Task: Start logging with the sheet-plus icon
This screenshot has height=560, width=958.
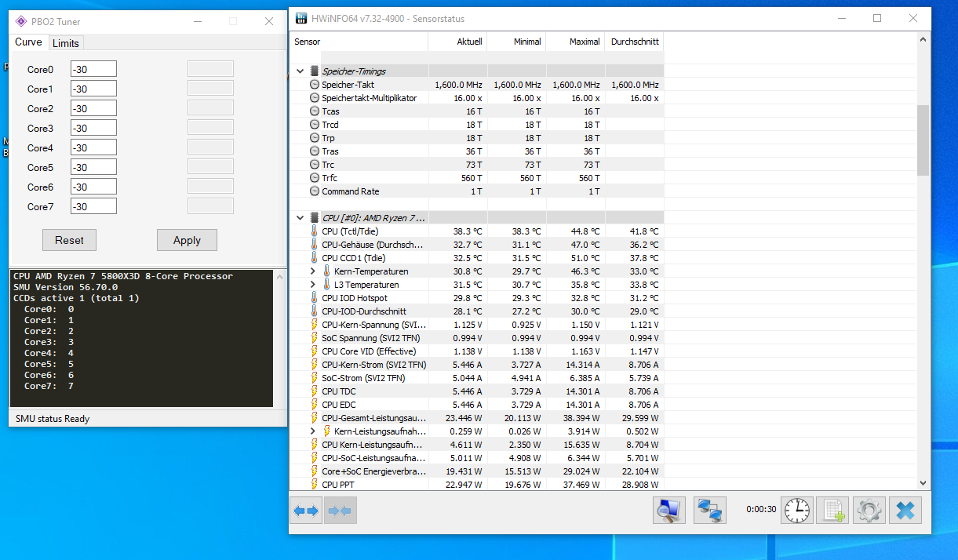Action: coord(832,511)
